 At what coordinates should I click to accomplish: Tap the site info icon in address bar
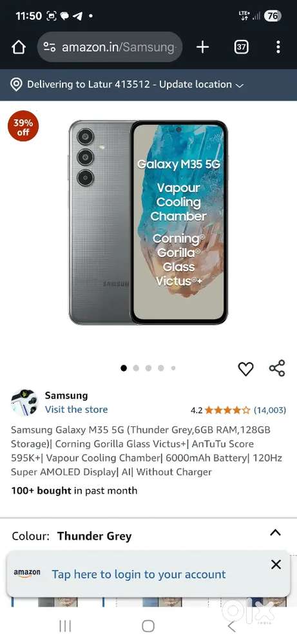[x=50, y=47]
